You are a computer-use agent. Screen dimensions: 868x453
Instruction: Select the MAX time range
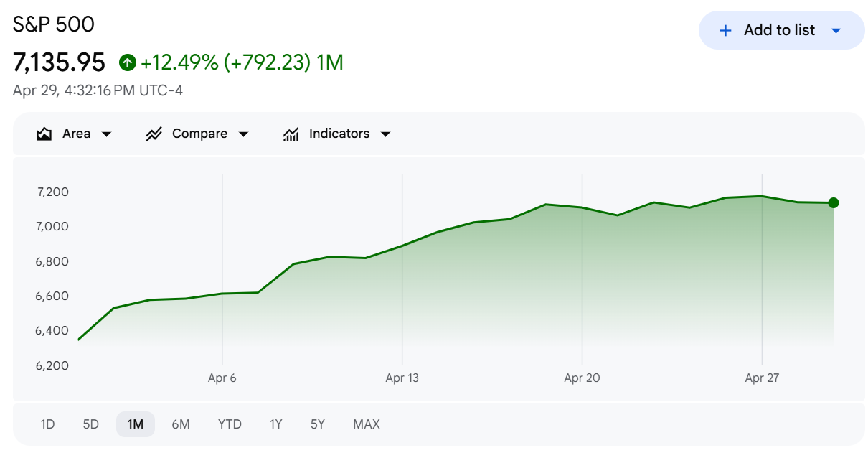click(x=367, y=424)
